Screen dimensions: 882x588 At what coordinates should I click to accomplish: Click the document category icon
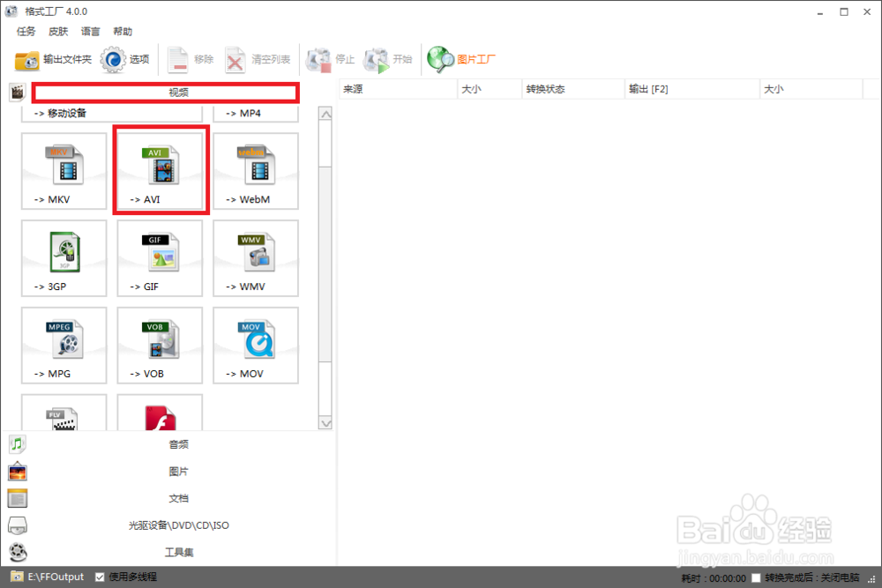18,498
